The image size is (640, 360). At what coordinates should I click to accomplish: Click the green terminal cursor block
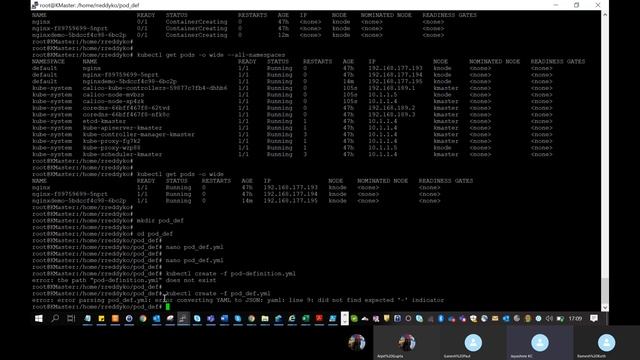click(167, 307)
